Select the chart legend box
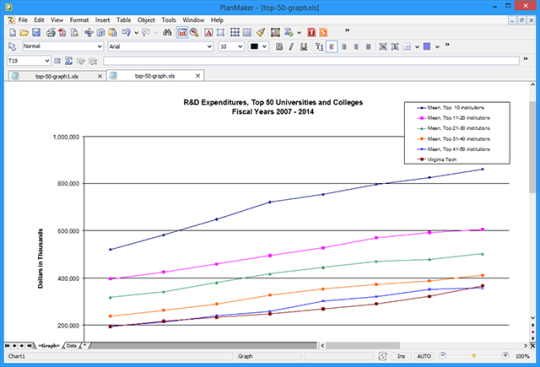 pos(457,133)
